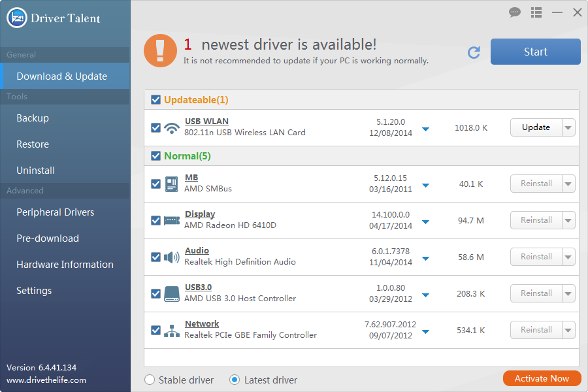Open the www.drivethelife.com link
This screenshot has height=392, width=588.
46,380
